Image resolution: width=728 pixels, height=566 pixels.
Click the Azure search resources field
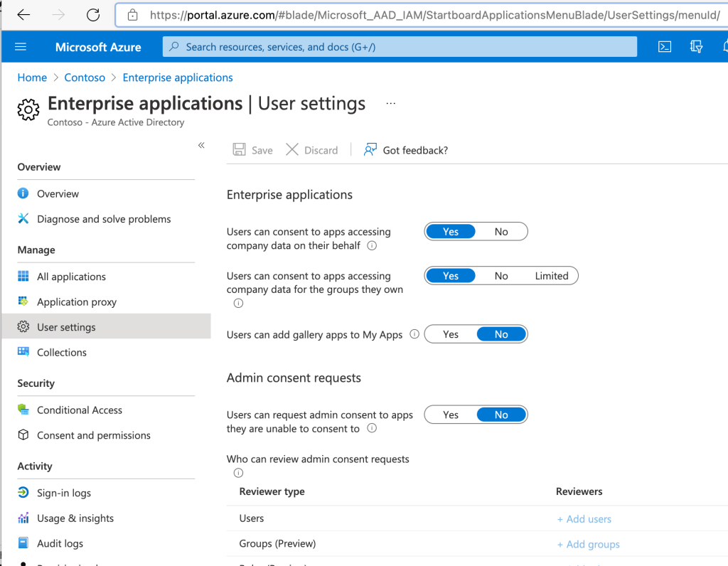coord(400,47)
